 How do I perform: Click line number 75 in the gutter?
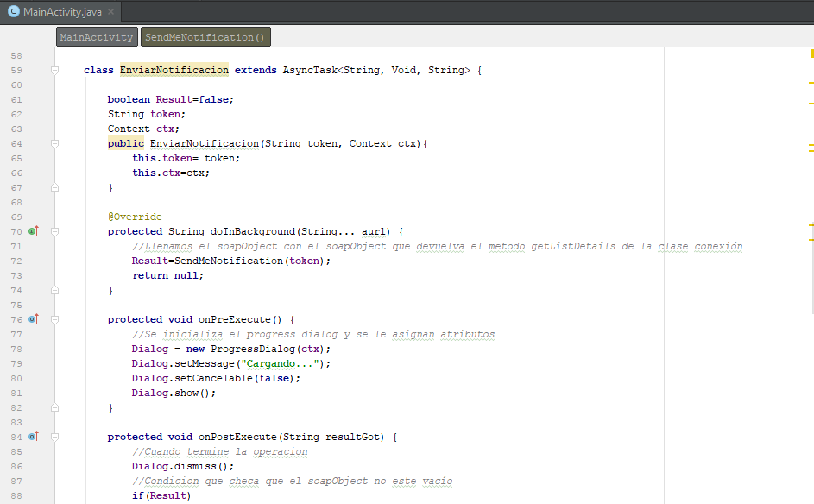point(16,306)
